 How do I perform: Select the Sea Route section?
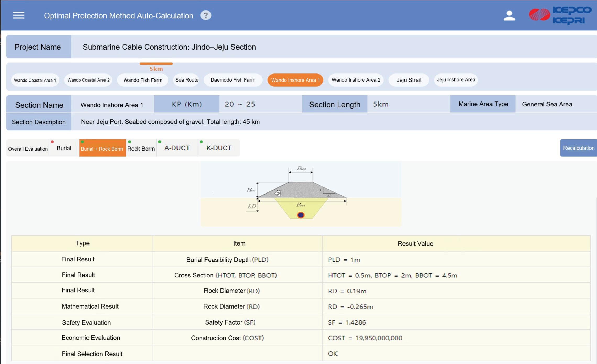click(187, 80)
